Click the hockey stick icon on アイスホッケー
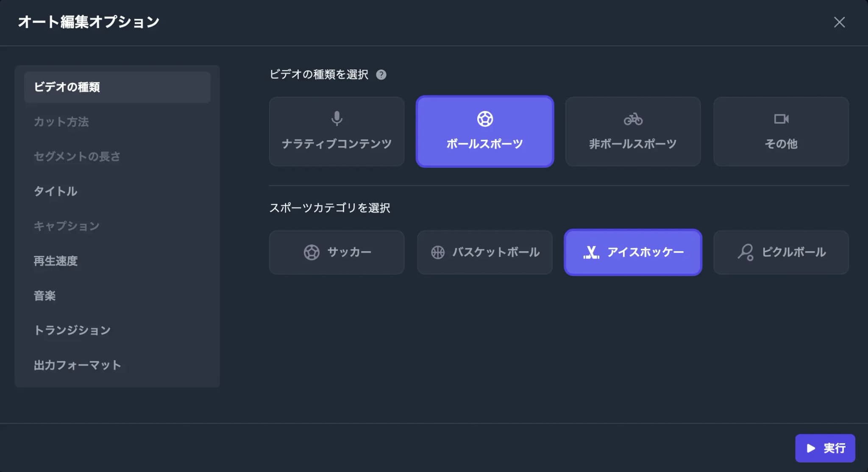868x472 pixels. tap(592, 252)
